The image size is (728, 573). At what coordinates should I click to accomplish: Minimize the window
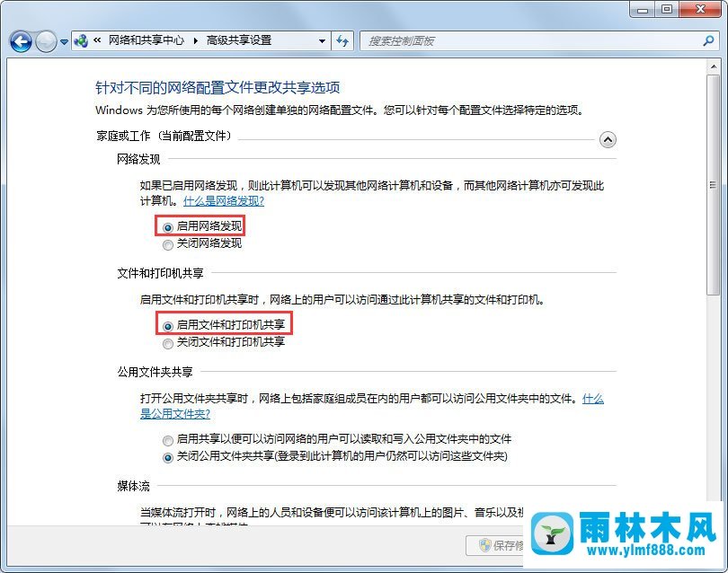tap(643, 9)
